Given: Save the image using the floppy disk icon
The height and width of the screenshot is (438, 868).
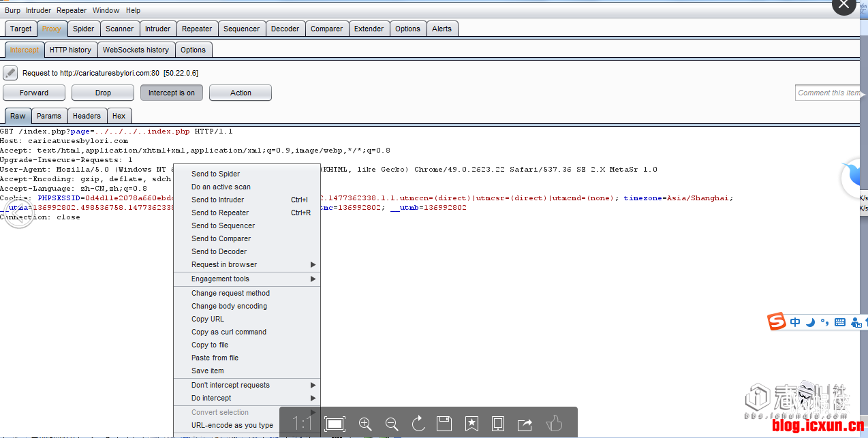Looking at the screenshot, I should click(444, 424).
